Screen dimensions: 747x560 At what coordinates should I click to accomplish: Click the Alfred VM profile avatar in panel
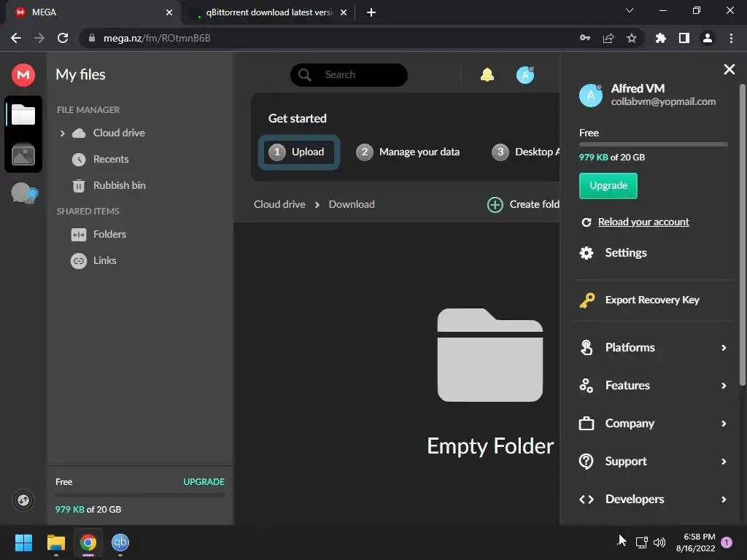[x=591, y=96]
